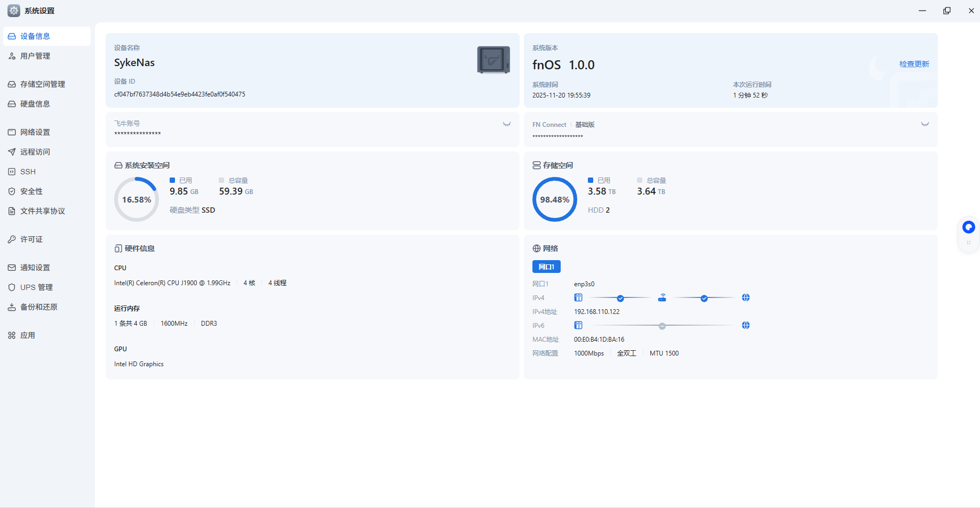Show the hidden FN Connect ID with the eye icon
Screen dimensions: 980x508
click(x=925, y=124)
